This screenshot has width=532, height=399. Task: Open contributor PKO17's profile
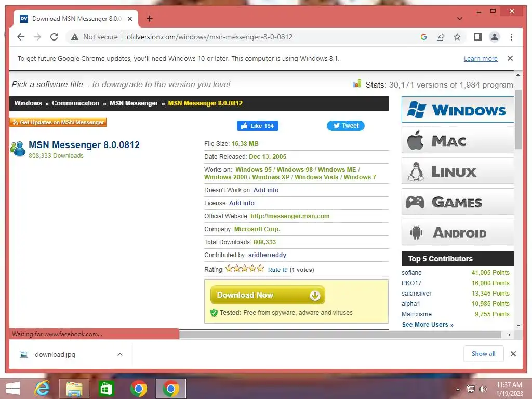pos(411,283)
